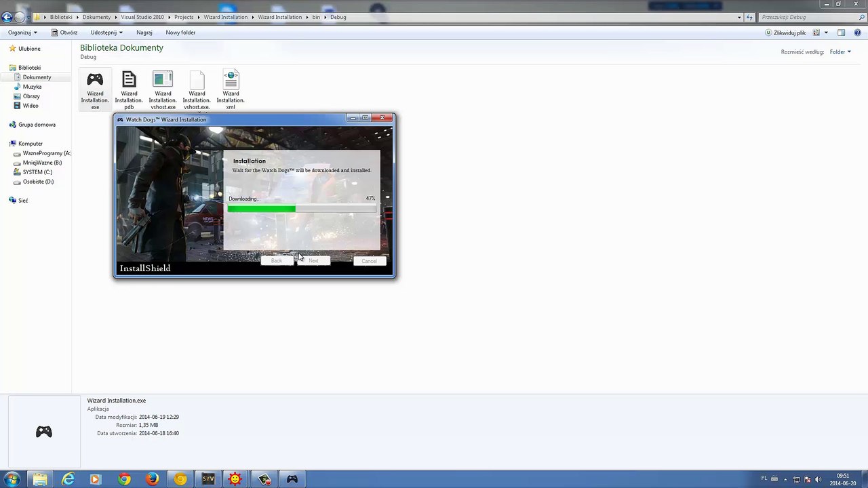Select Biblioteki in the navigation pane
This screenshot has width=868, height=488.
pyautogui.click(x=29, y=68)
